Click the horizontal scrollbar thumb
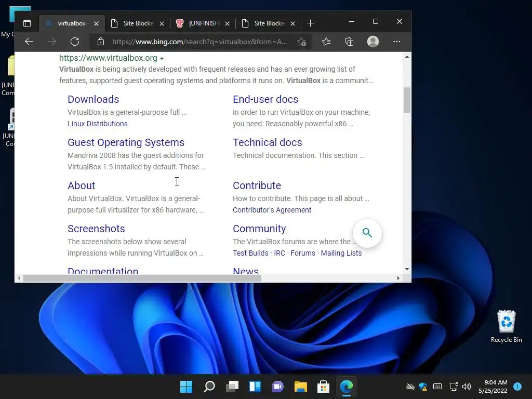 (x=142, y=278)
